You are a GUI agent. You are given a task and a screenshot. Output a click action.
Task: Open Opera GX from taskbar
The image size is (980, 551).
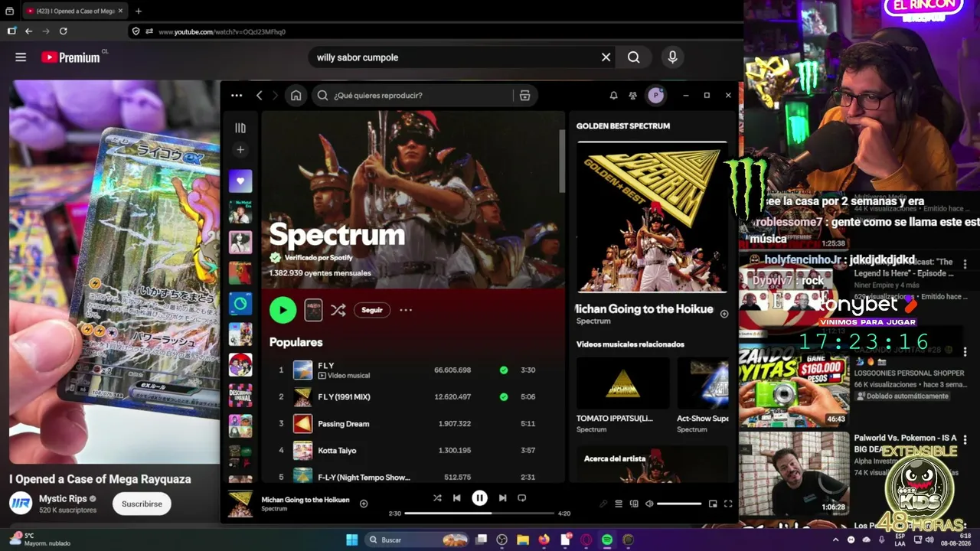[x=586, y=540]
